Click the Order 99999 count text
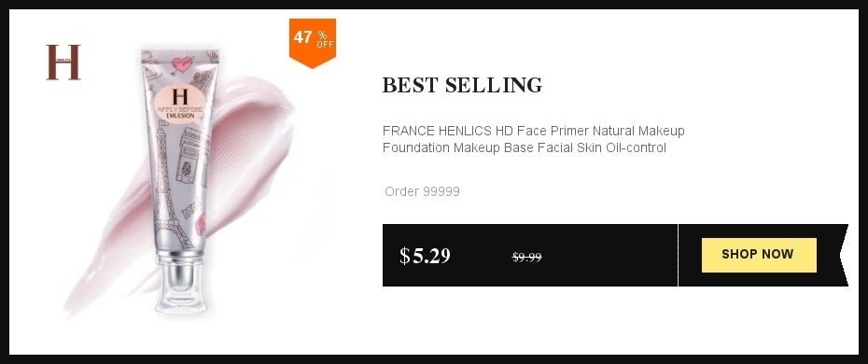 click(423, 191)
